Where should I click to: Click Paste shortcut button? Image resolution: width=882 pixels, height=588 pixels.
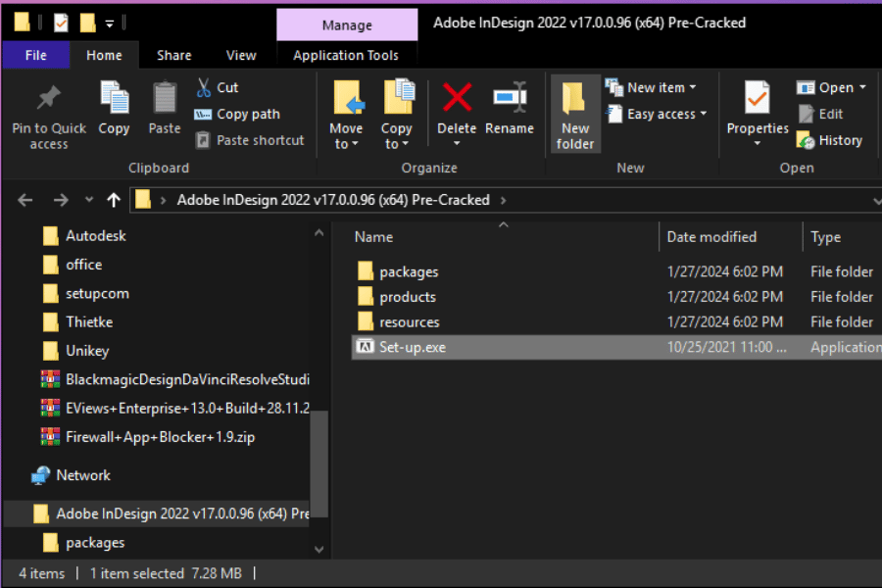coord(251,140)
